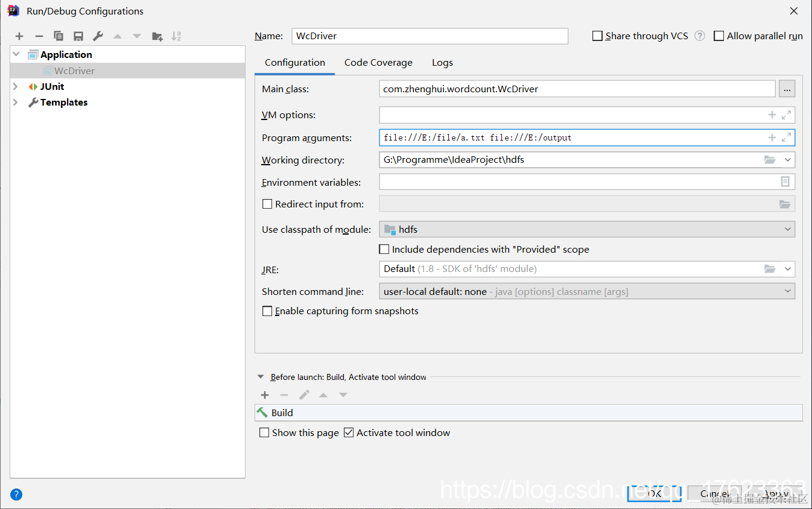Screen dimensions: 812x509
Task: Click the Main class input field
Action: [x=577, y=89]
